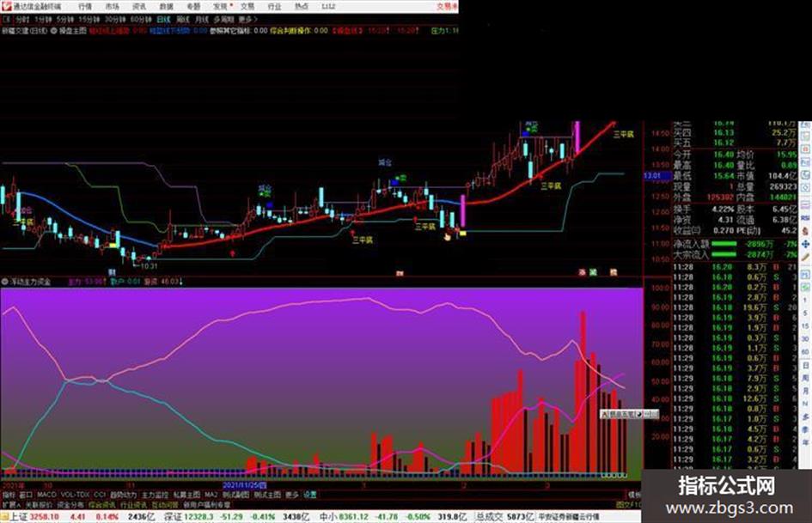Image resolution: width=812 pixels, height=523 pixels.
Task: Select the 15分钟 period tab
Action: pyautogui.click(x=89, y=19)
